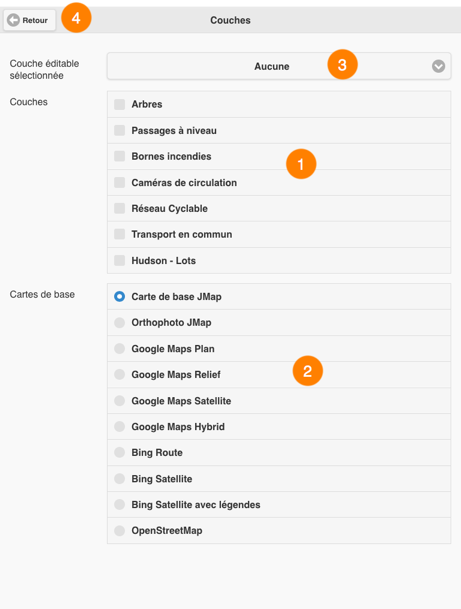Image resolution: width=461 pixels, height=609 pixels.
Task: Tick the Transport en commun checkbox
Action: pyautogui.click(x=120, y=234)
